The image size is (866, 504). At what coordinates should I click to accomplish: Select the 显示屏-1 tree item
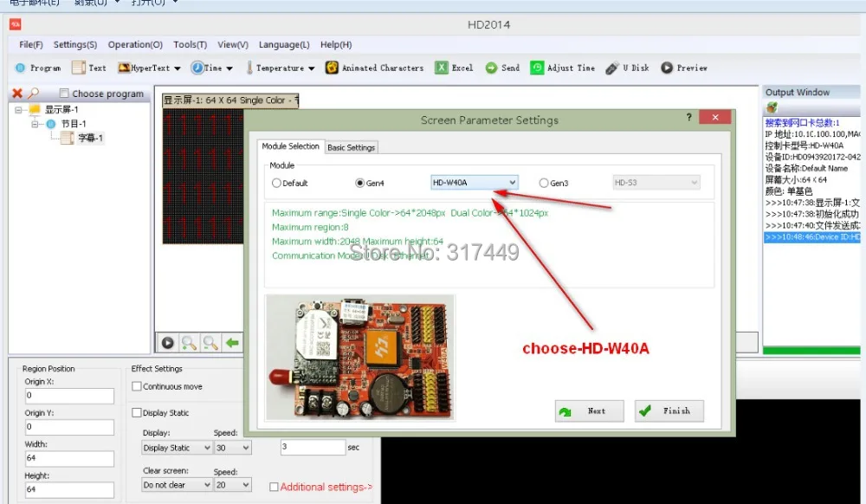(61, 109)
